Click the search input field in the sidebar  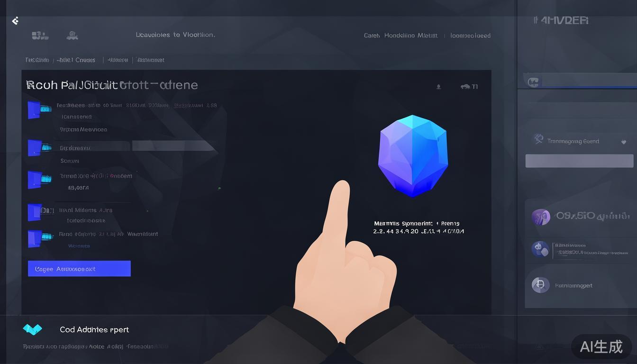pyautogui.click(x=579, y=161)
